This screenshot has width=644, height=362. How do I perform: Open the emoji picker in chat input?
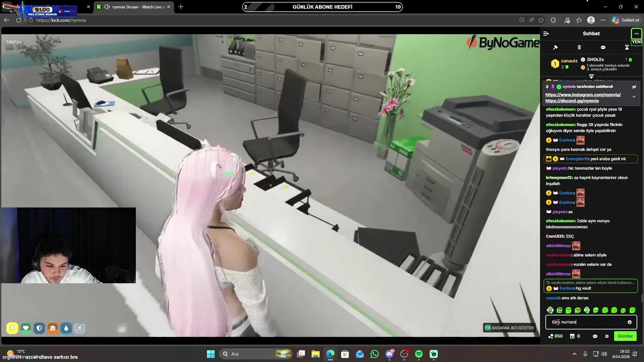click(629, 322)
